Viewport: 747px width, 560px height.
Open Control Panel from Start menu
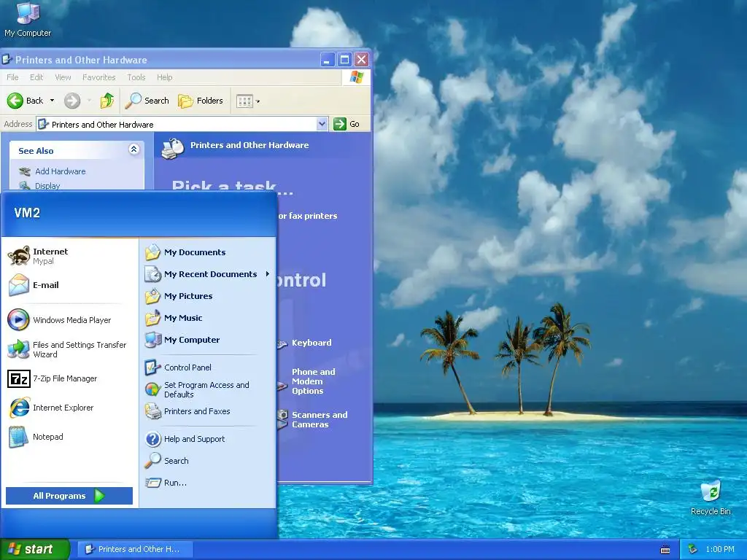pos(208,367)
